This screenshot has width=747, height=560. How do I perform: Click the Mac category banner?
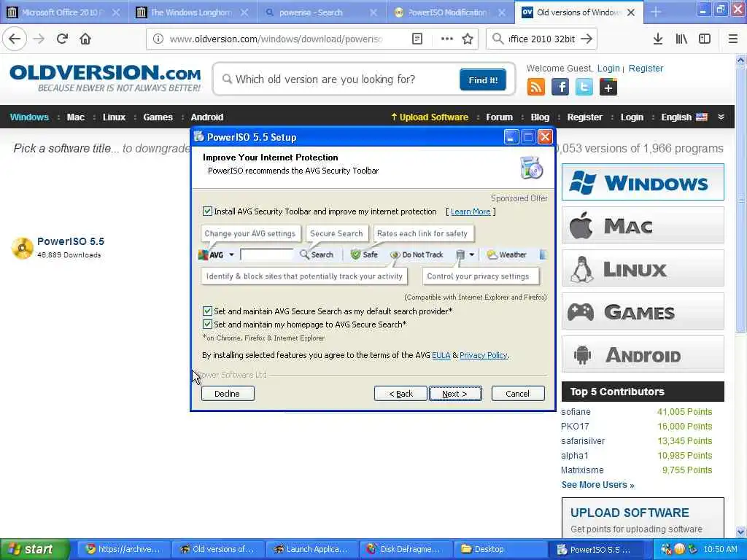[643, 225]
